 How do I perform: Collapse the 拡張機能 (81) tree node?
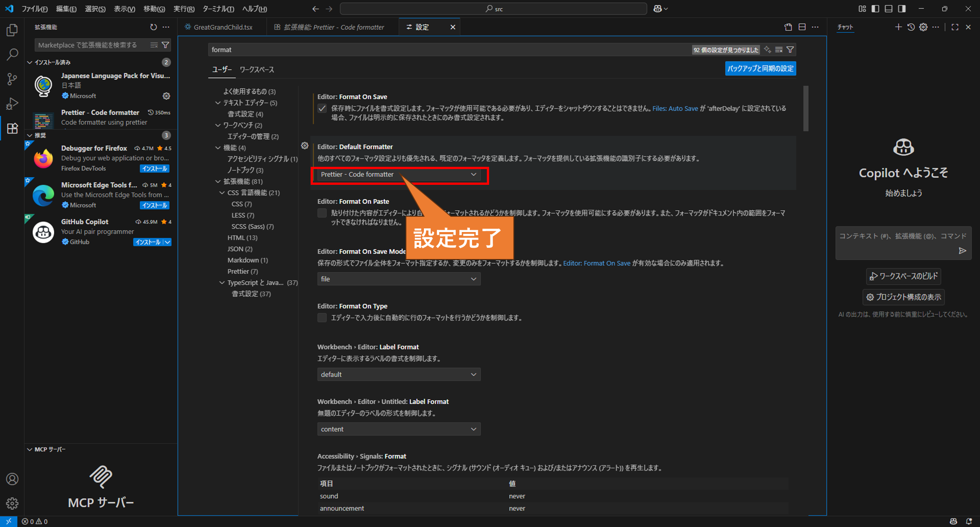(x=218, y=181)
